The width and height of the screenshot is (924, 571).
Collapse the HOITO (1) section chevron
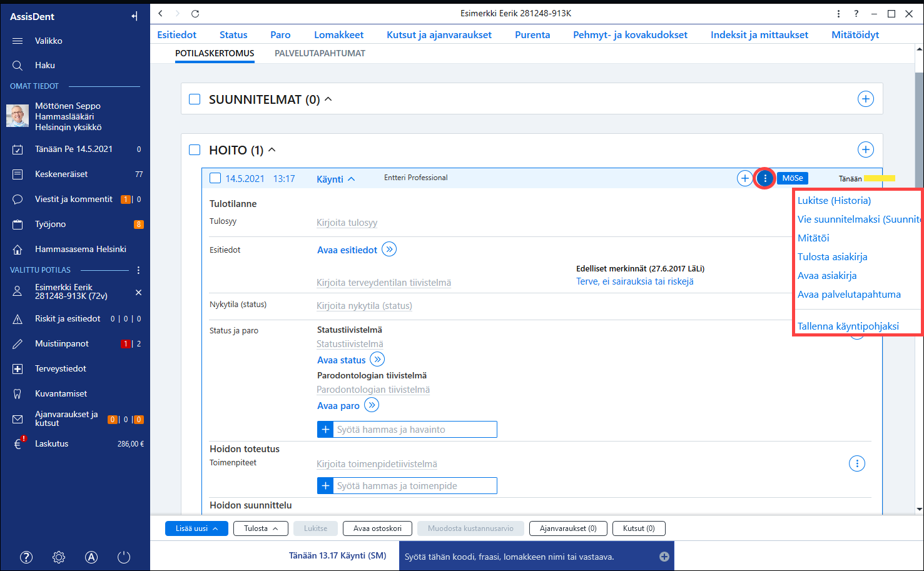[x=272, y=150]
